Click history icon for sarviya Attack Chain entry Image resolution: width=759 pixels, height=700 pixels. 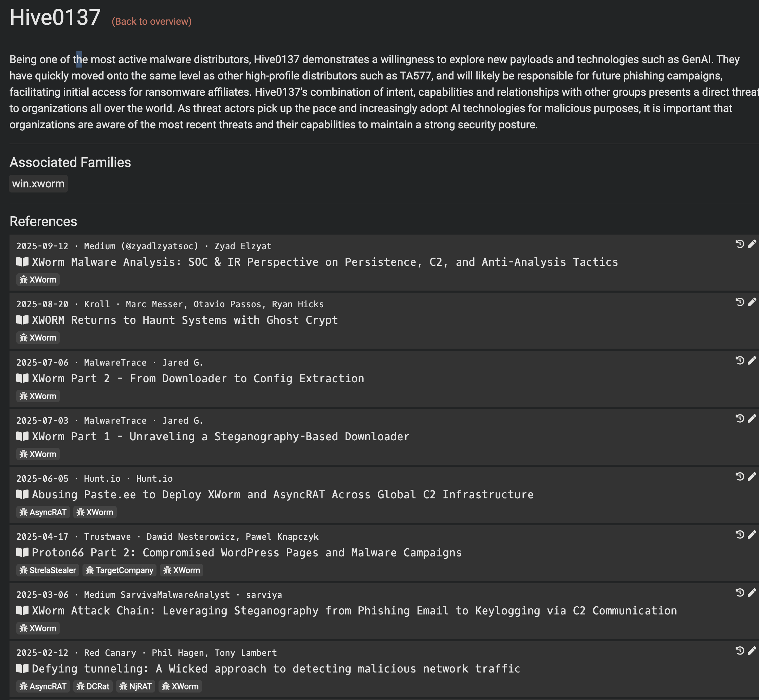(740, 592)
